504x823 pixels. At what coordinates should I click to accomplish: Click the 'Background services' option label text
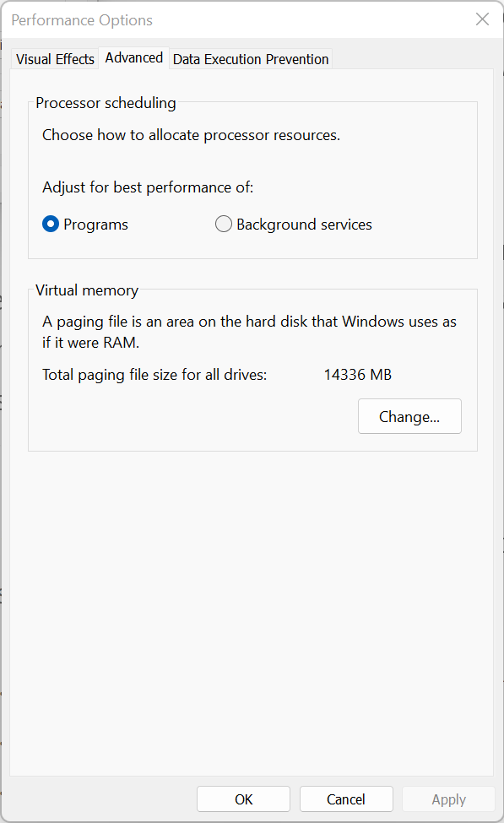[x=305, y=225]
